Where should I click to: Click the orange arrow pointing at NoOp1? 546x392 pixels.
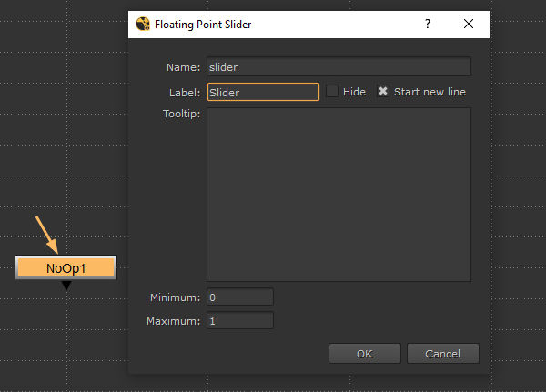point(46,235)
